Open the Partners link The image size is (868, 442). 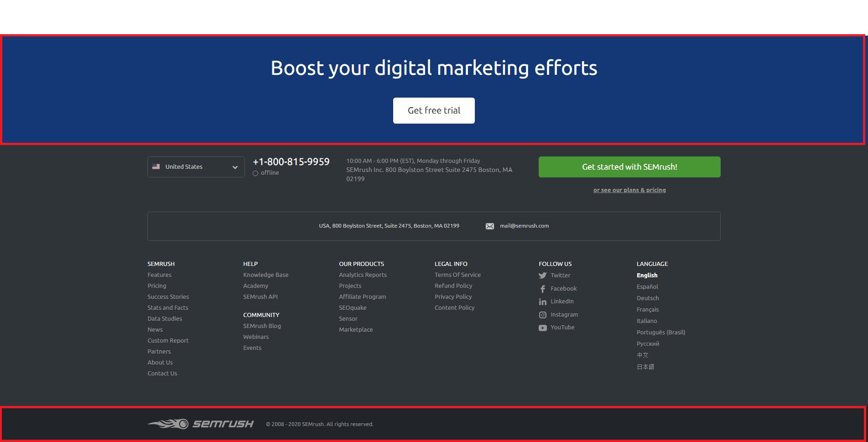[159, 352]
